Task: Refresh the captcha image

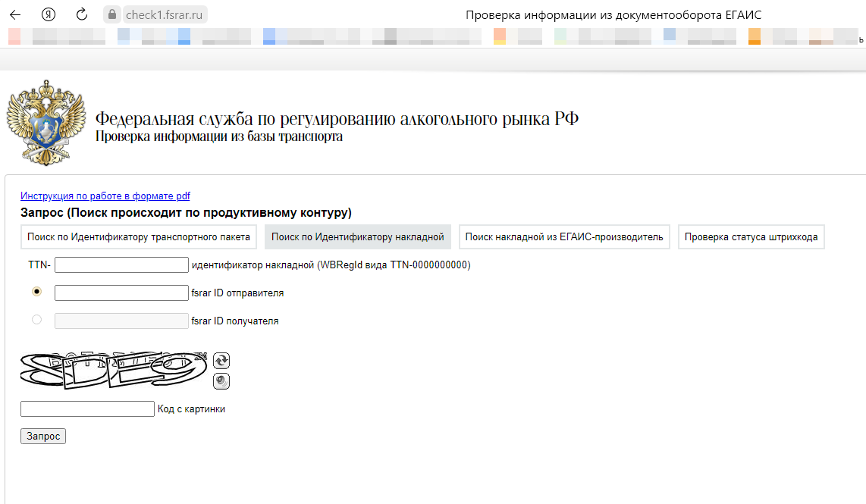Action: click(221, 361)
